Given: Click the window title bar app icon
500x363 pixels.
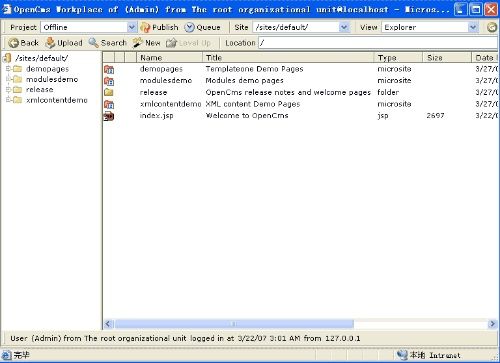Looking at the screenshot, I should click(6, 9).
